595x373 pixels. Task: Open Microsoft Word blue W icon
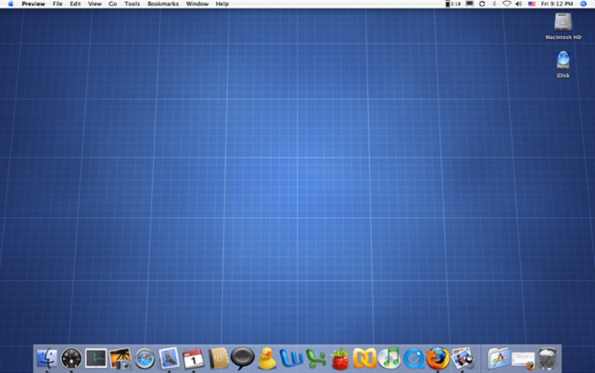(x=291, y=359)
